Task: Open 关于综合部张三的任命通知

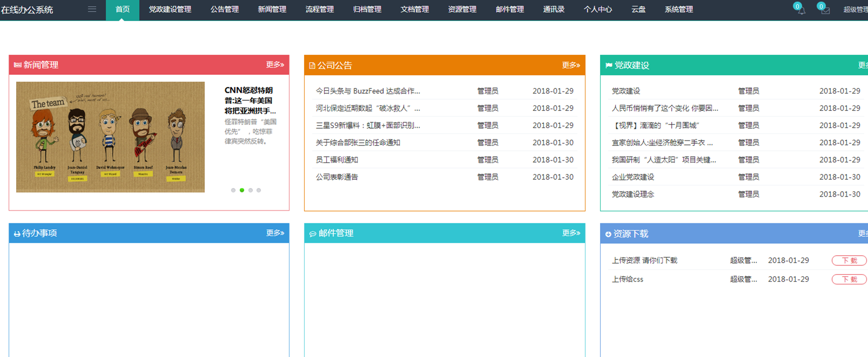Action: (358, 143)
